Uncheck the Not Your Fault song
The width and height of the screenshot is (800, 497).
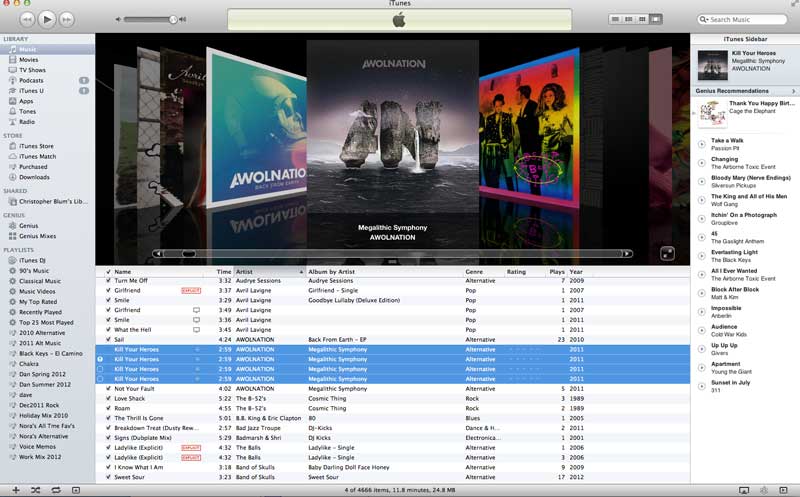click(108, 388)
